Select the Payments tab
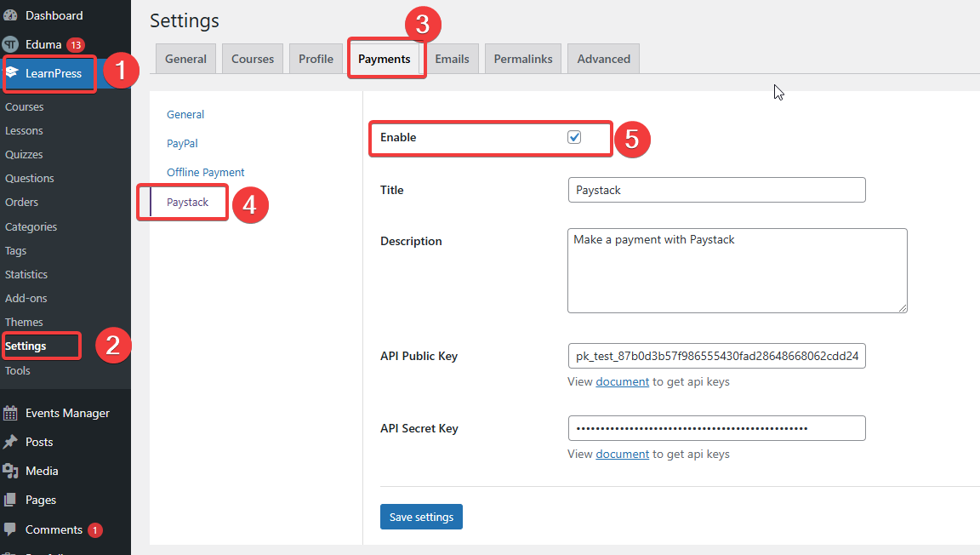Image resolution: width=980 pixels, height=555 pixels. (x=385, y=59)
